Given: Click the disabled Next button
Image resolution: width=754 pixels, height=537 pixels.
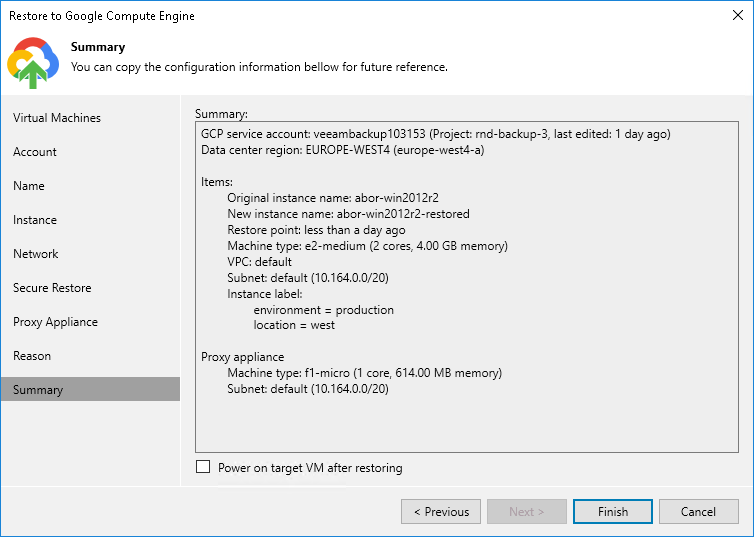Looking at the screenshot, I should coord(526,512).
